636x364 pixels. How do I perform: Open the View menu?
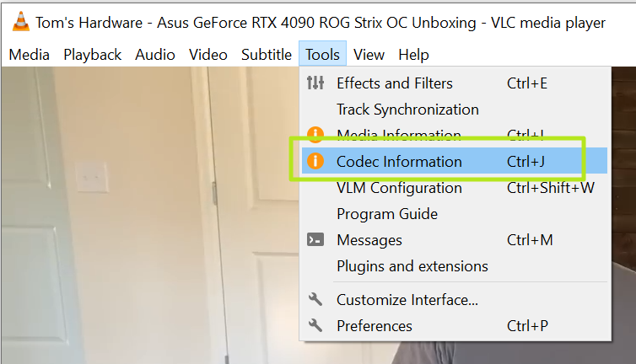click(369, 55)
